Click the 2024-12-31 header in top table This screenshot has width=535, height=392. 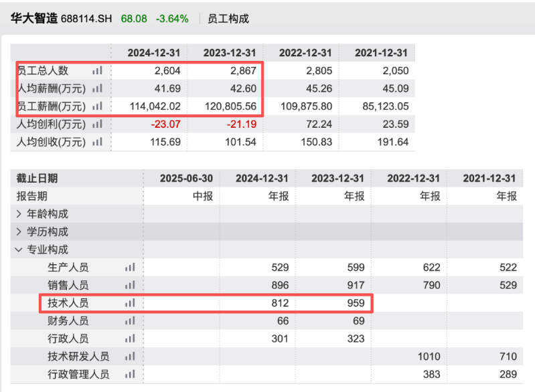(x=154, y=53)
